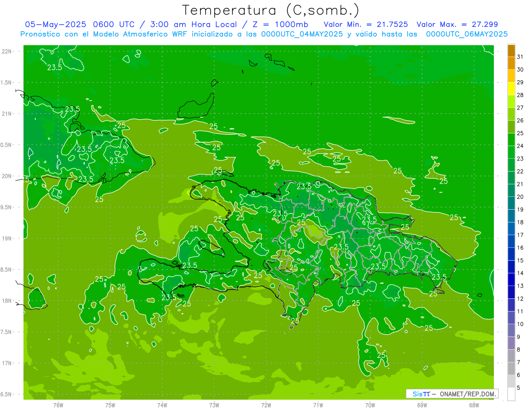Click the 20N latitude axis label

[x=8, y=176]
